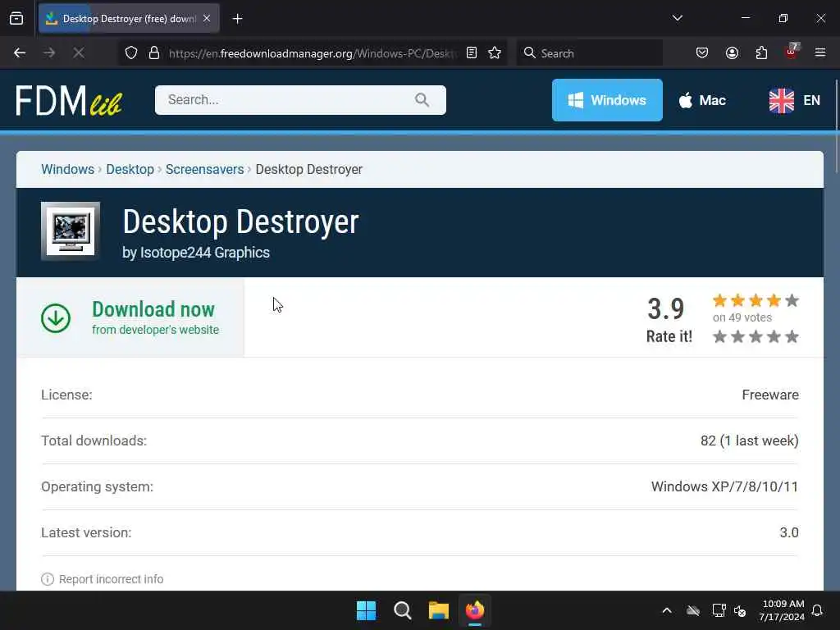
Task: Select the 'Freeware' license value
Action: [x=770, y=395]
